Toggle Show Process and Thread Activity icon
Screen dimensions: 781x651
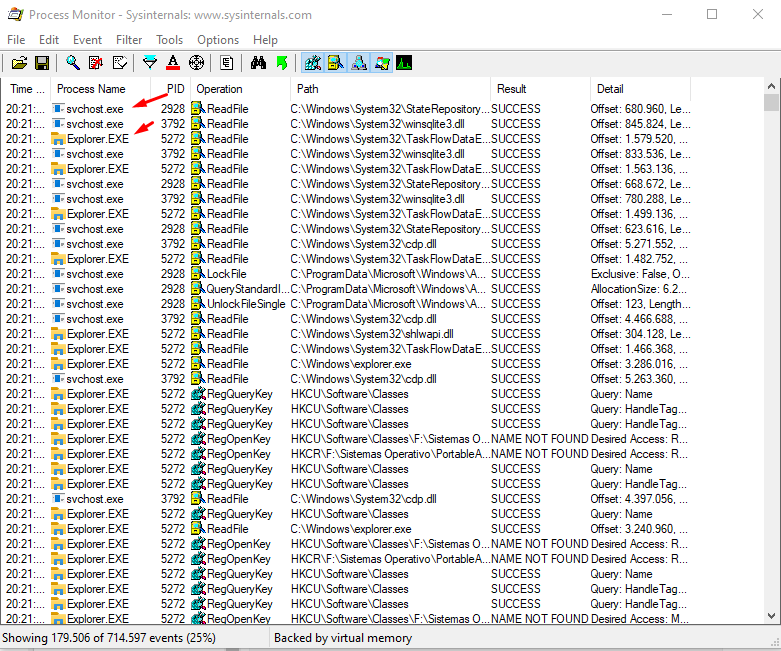pyautogui.click(x=382, y=63)
